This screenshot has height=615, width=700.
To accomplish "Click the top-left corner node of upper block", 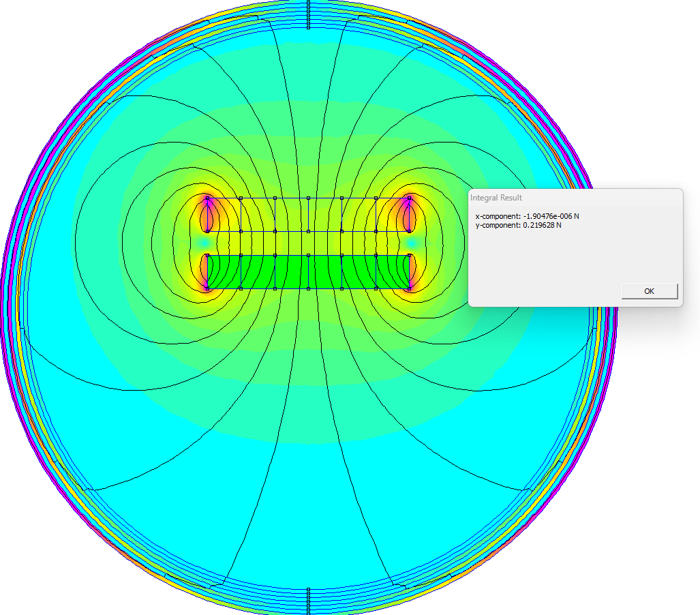I will click(x=207, y=198).
